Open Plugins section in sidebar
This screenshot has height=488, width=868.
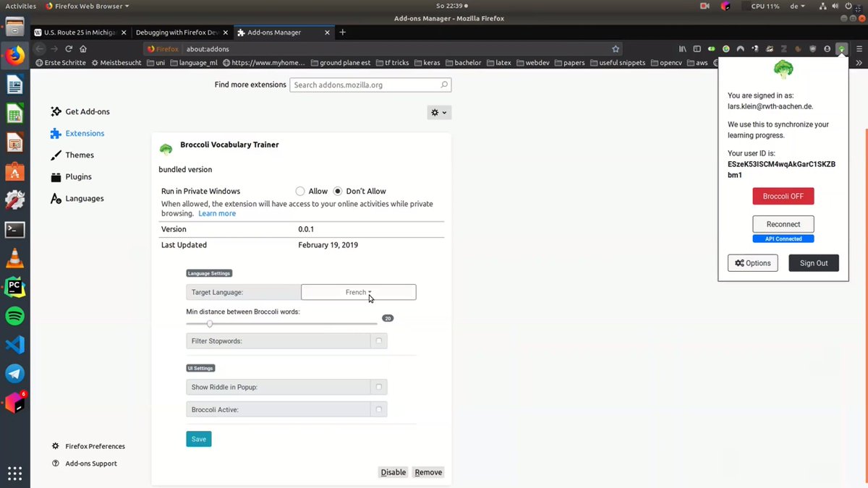pyautogui.click(x=71, y=176)
